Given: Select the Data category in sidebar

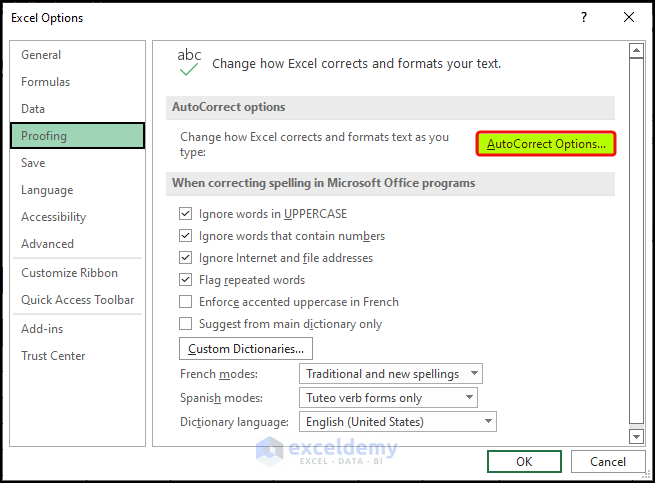Looking at the screenshot, I should [x=77, y=109].
